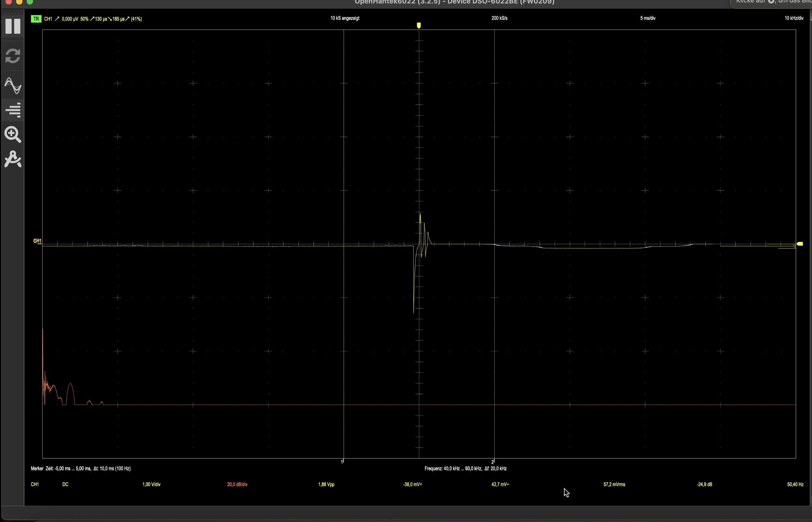Click the yellow trigger level marker at right
The height and width of the screenshot is (522, 812).
800,244
